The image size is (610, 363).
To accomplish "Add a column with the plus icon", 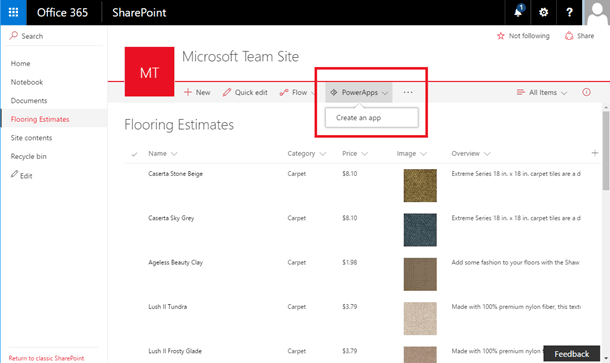I will (x=595, y=153).
